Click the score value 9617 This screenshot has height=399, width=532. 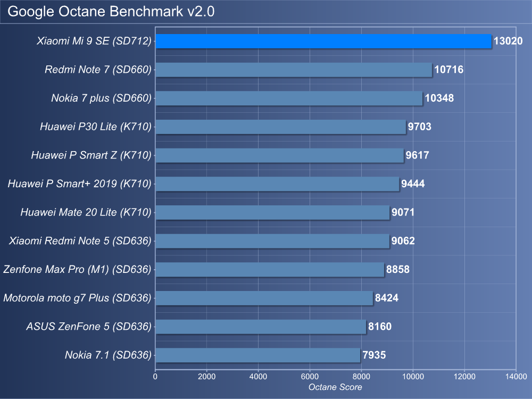tap(417, 155)
